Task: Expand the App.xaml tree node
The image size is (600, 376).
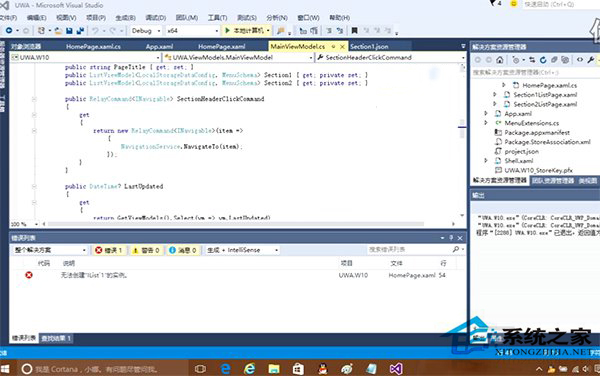Action: click(x=486, y=113)
